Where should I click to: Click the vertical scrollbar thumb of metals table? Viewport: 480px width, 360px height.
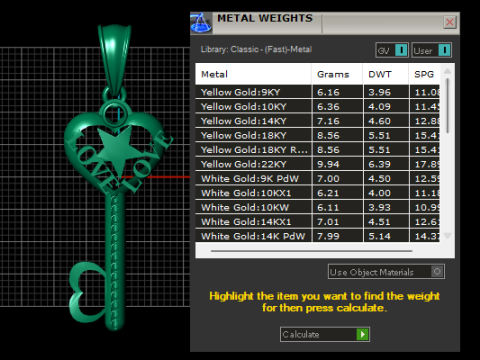(447, 106)
